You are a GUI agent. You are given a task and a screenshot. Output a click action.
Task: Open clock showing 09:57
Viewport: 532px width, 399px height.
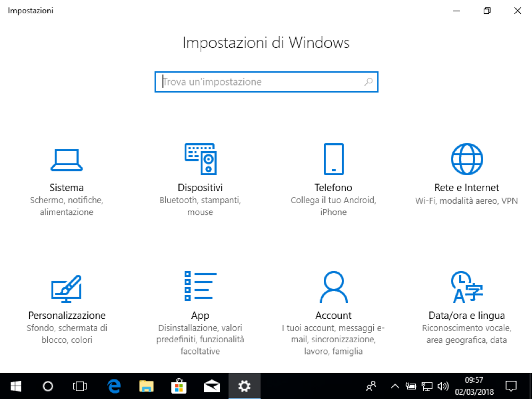(x=474, y=386)
